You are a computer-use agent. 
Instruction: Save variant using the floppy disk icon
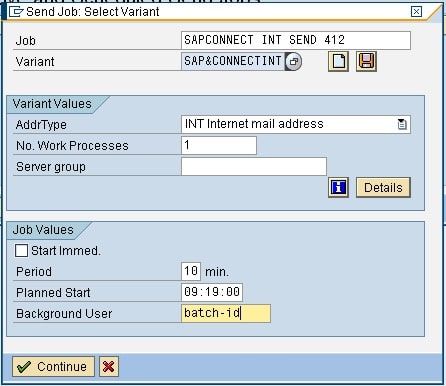[x=366, y=61]
